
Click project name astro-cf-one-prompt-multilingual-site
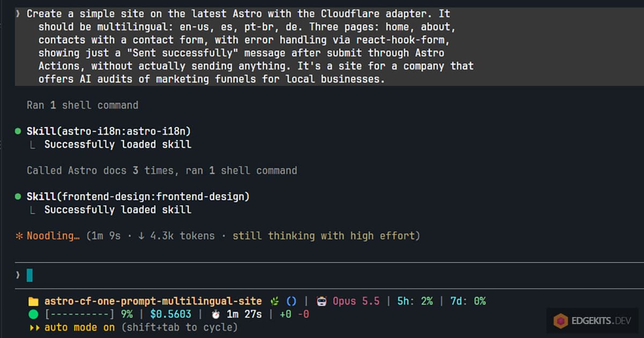point(153,302)
